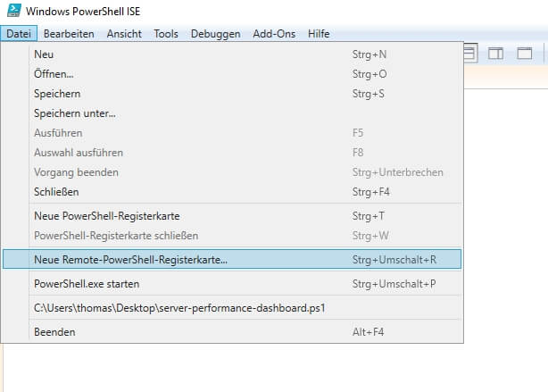
Task: Open the Tools menu
Action: (x=166, y=34)
